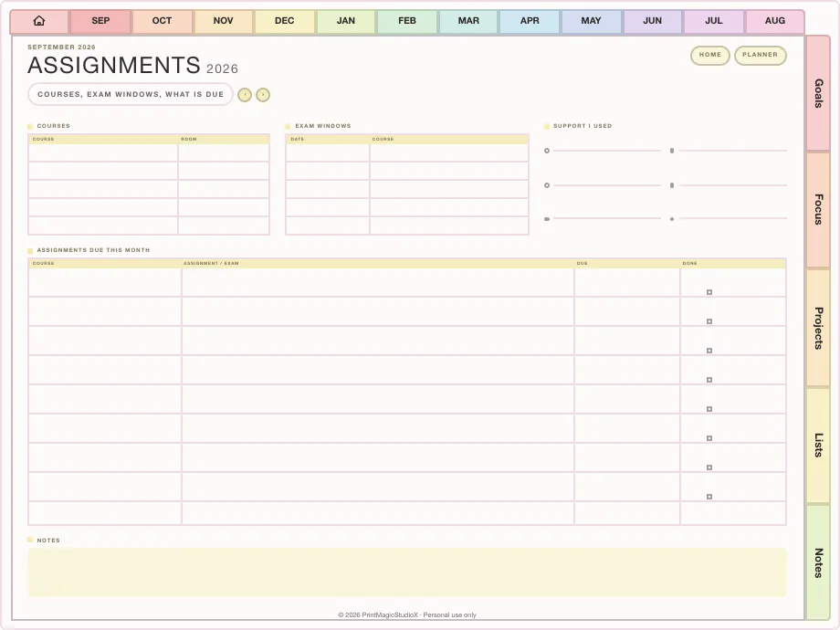Open the AUG month tab
The height and width of the screenshot is (630, 840).
click(x=774, y=21)
